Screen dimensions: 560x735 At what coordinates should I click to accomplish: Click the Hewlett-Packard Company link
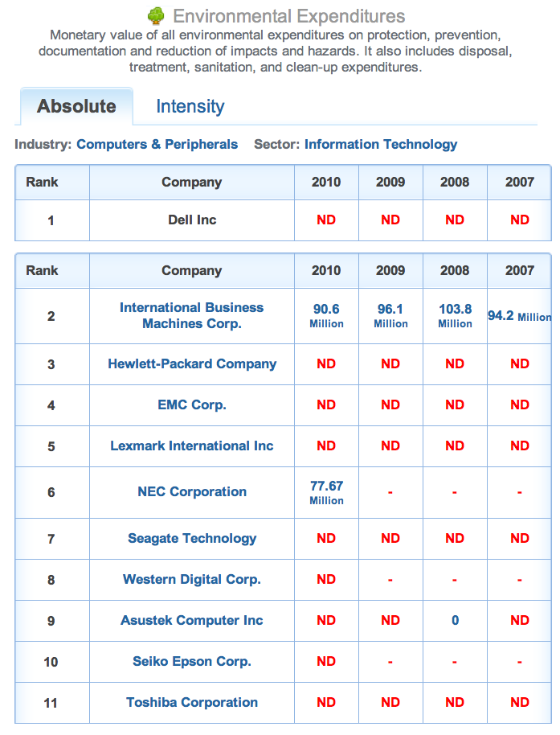[192, 363]
